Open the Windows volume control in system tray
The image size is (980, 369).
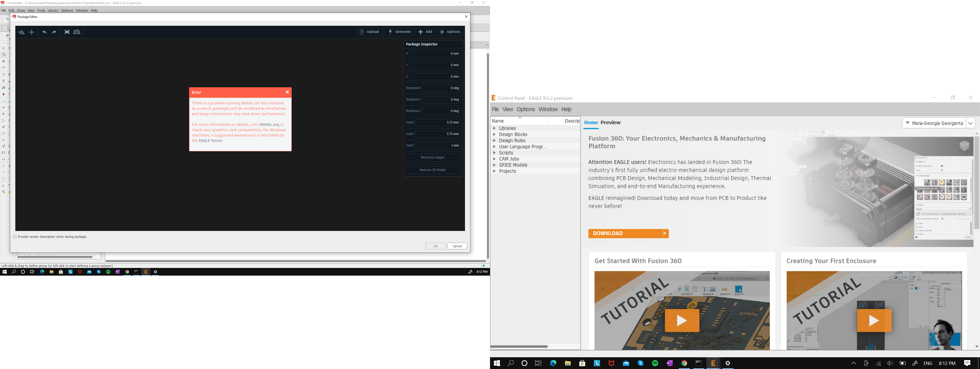click(x=890, y=363)
